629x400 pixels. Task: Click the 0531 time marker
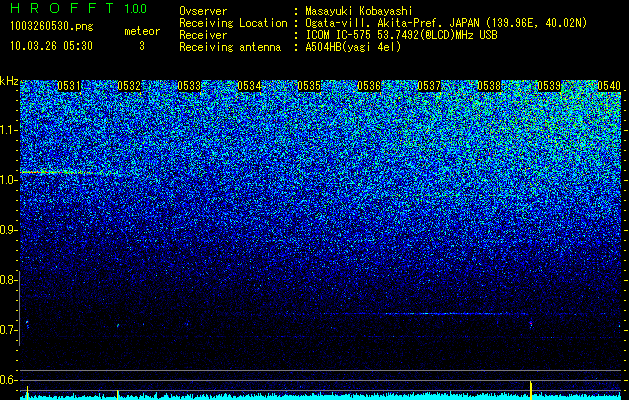69,86
